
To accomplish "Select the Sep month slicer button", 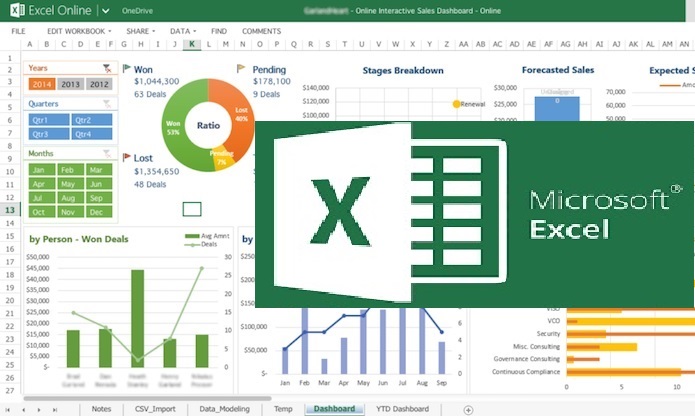I will pyautogui.click(x=99, y=198).
